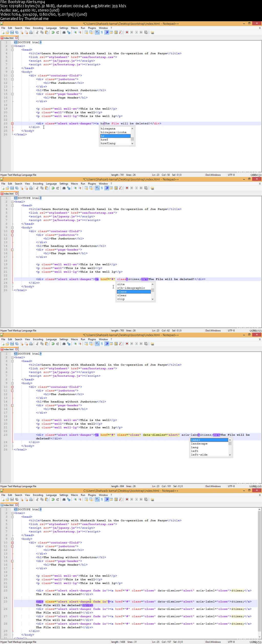Click the Replace icon in the 00:02:03 frame
The width and height of the screenshot is (262, 644).
(x=69, y=188)
